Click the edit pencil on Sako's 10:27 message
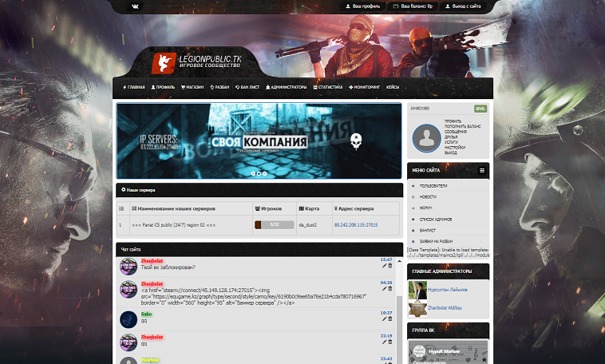Screen dimensions: 605x364 click(x=384, y=319)
